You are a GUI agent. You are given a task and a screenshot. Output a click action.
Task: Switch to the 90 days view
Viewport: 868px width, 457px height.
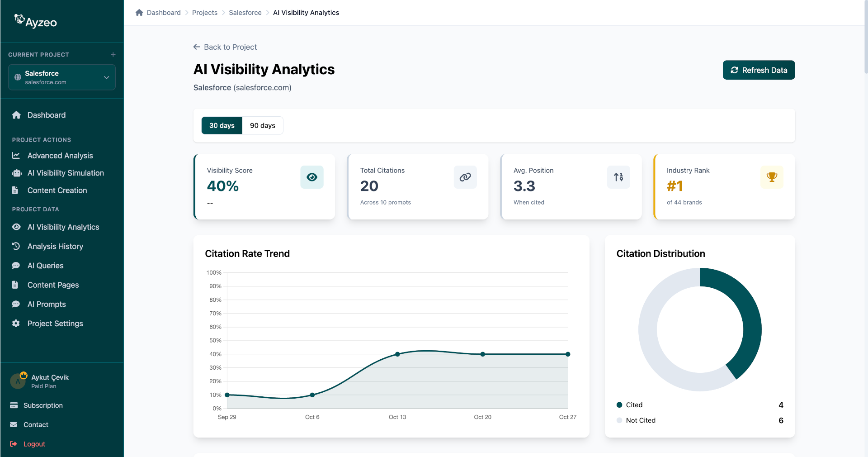(263, 125)
